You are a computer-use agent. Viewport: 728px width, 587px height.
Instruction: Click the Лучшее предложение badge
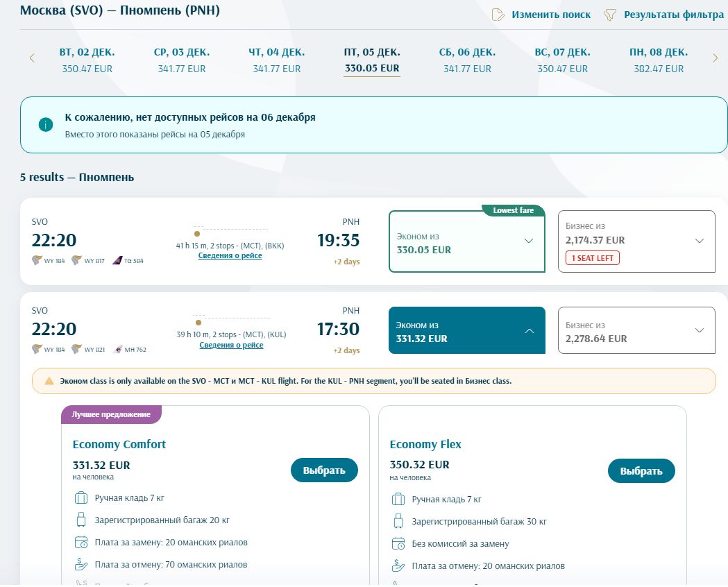pyautogui.click(x=111, y=414)
